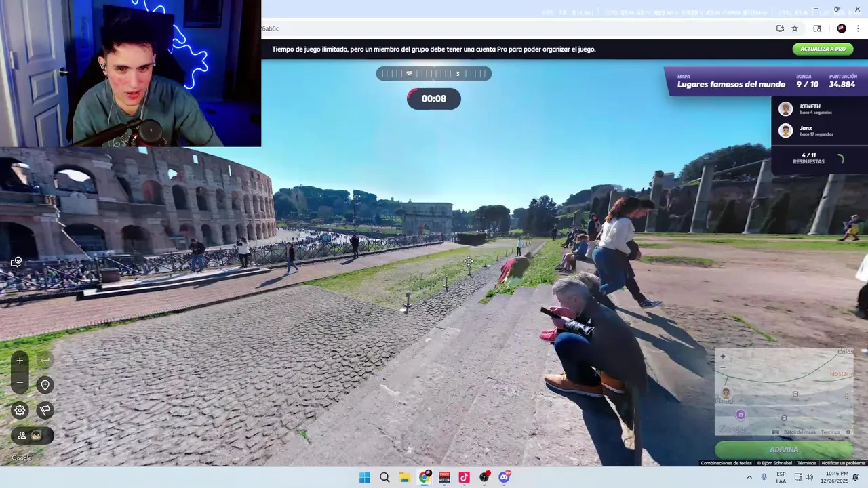
Task: Open Chrome side search panel icon
Action: (x=817, y=28)
